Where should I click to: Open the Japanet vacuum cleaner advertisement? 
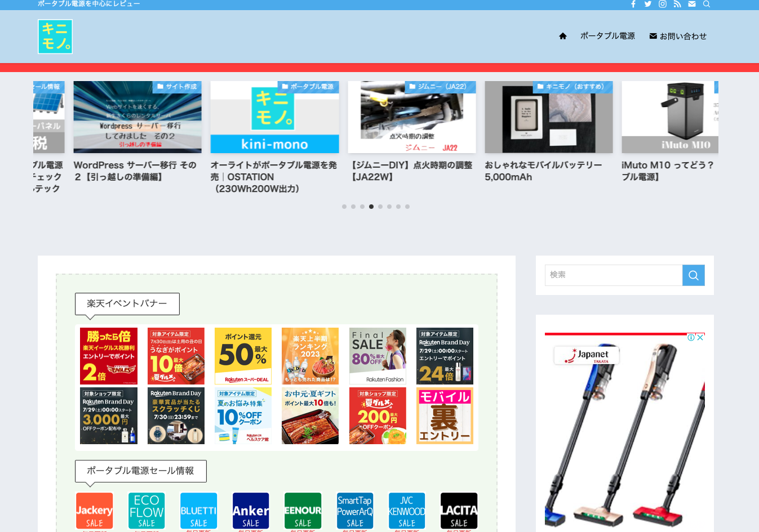tap(625, 432)
